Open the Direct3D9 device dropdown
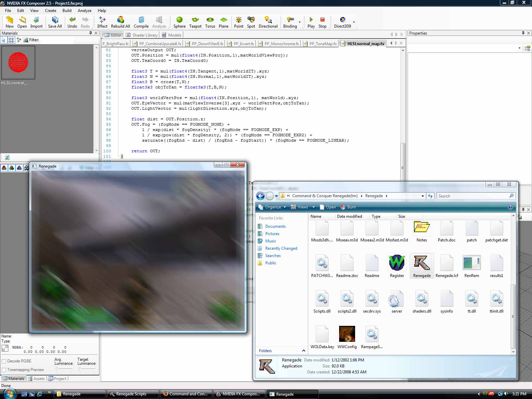532x399 pixels. (x=354, y=22)
